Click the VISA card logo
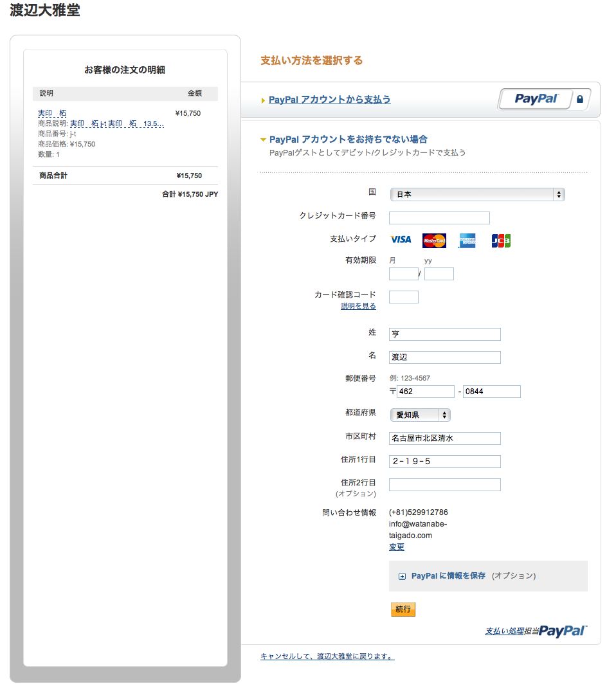616x686 pixels. click(401, 239)
